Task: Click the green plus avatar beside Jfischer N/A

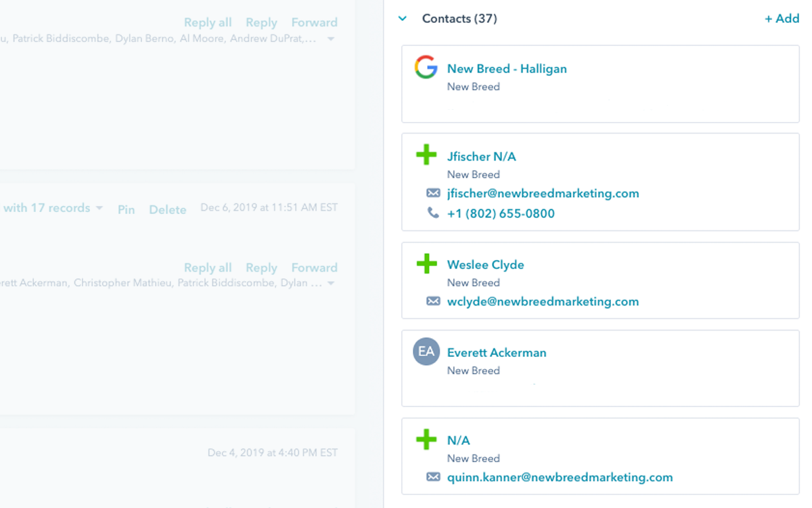Action: (426, 156)
